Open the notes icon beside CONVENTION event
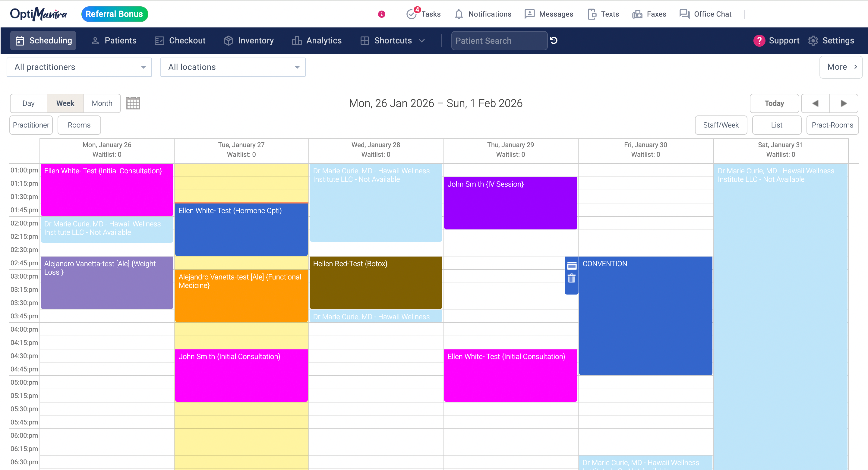The image size is (868, 470). coord(571,266)
